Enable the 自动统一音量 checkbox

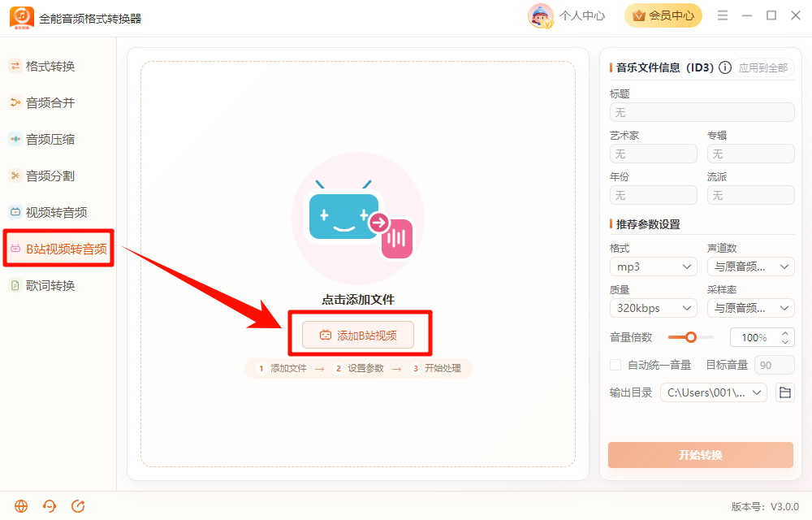615,365
